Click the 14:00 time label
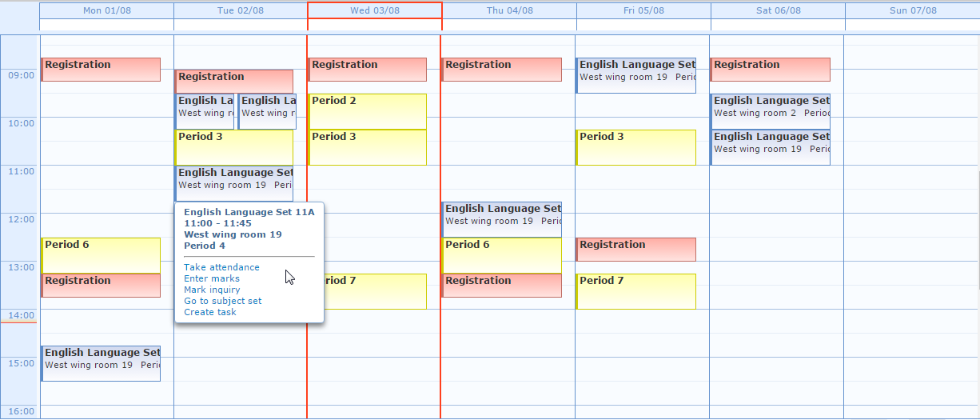The width and height of the screenshot is (980, 420). click(x=21, y=315)
